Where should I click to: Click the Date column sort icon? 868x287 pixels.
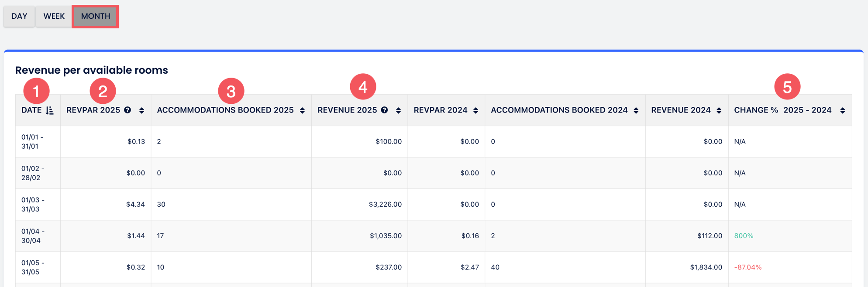click(50, 110)
